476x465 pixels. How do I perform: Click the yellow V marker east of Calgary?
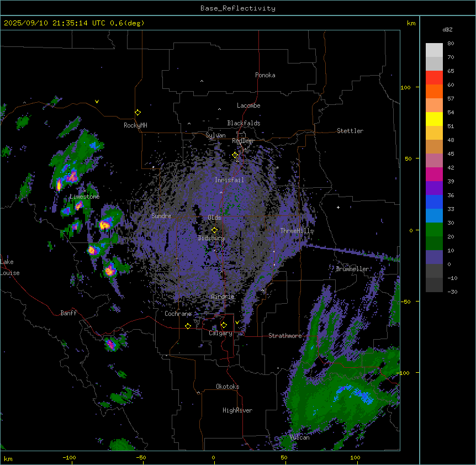click(237, 323)
